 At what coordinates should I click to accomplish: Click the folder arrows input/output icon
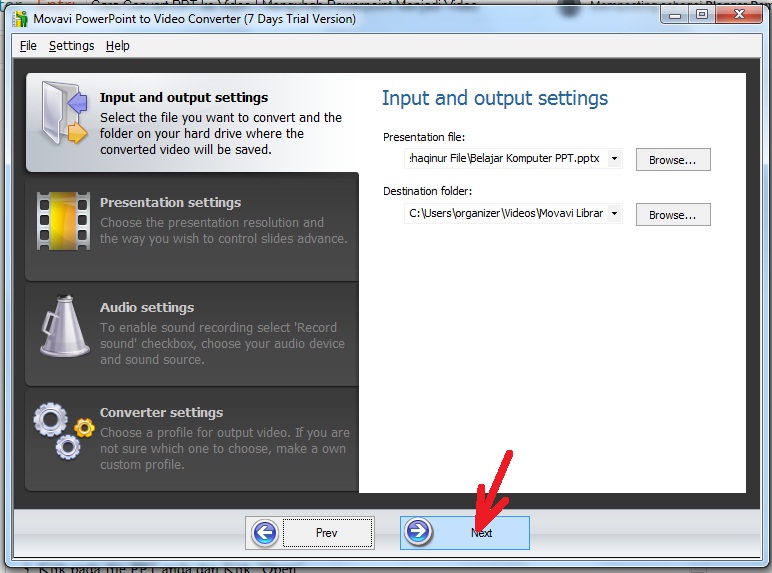pyautogui.click(x=64, y=113)
